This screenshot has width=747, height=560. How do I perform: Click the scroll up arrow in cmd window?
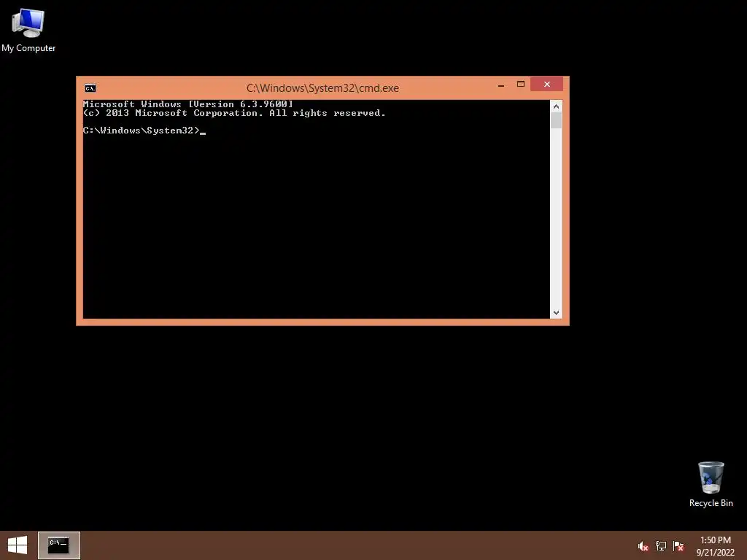(556, 106)
